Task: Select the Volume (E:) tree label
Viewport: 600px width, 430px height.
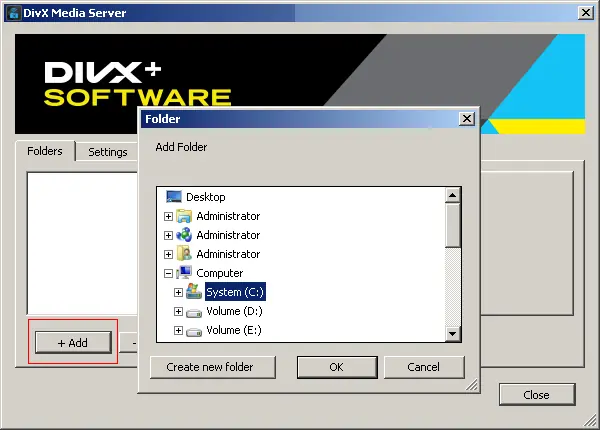Action: pyautogui.click(x=234, y=330)
